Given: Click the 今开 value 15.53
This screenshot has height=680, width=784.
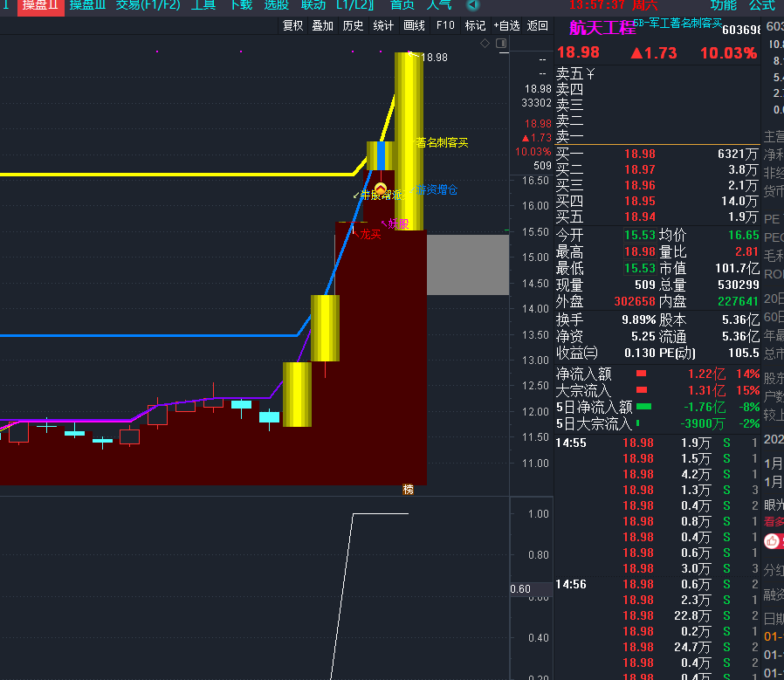Looking at the screenshot, I should [639, 235].
